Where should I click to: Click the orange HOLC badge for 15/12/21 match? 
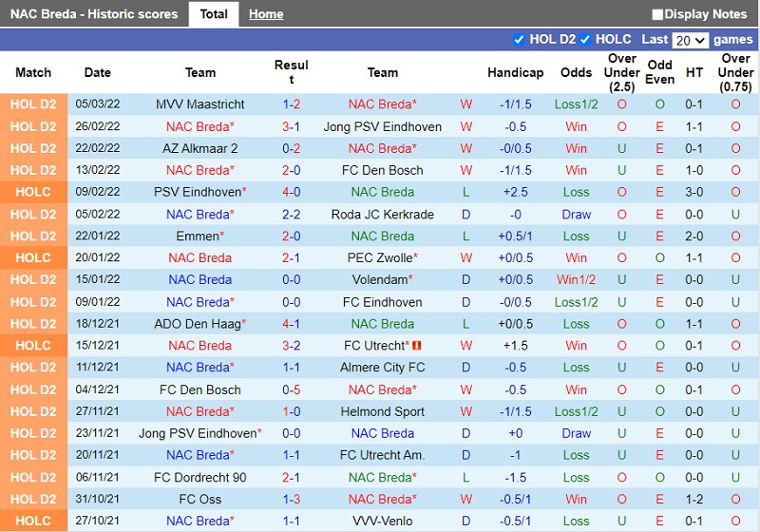(33, 346)
